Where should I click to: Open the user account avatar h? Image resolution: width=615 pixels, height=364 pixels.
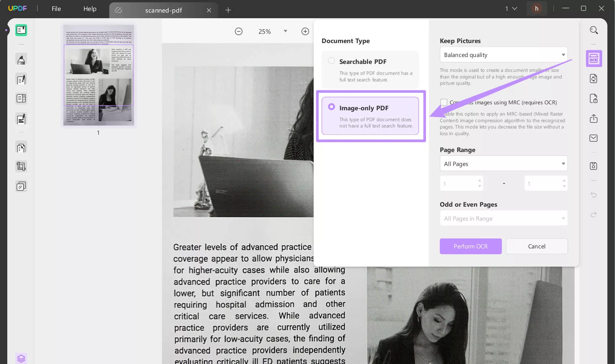537,9
